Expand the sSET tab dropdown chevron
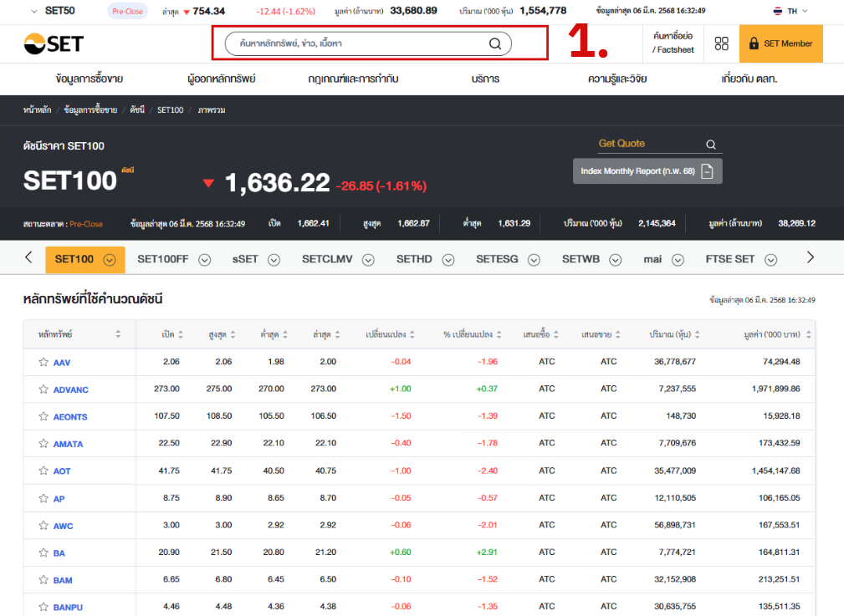 tap(274, 261)
